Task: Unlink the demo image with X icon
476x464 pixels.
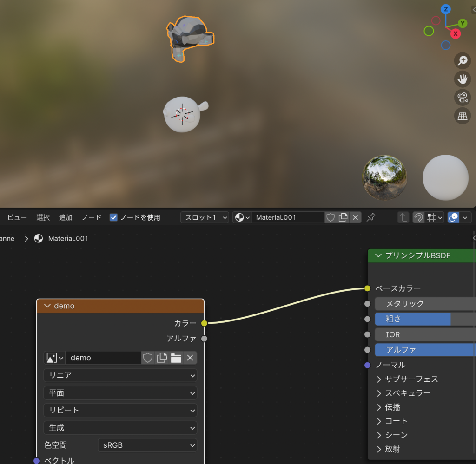Action: 190,358
